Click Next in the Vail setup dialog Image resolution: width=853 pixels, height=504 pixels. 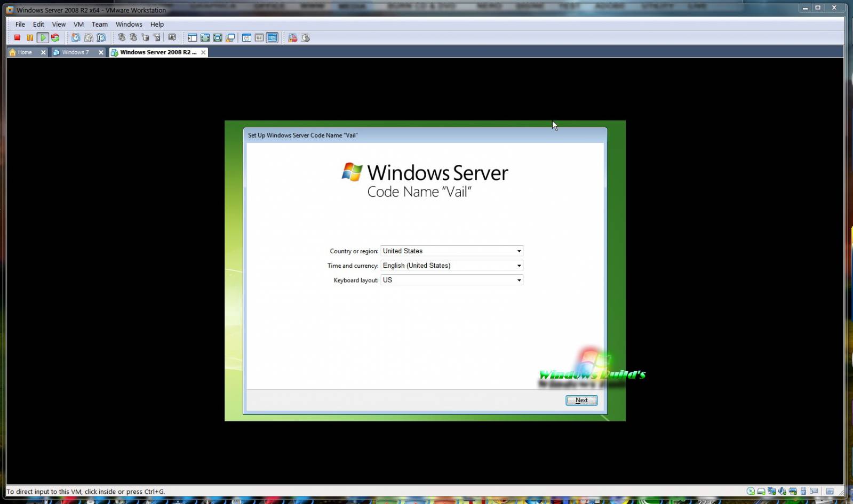pos(581,401)
